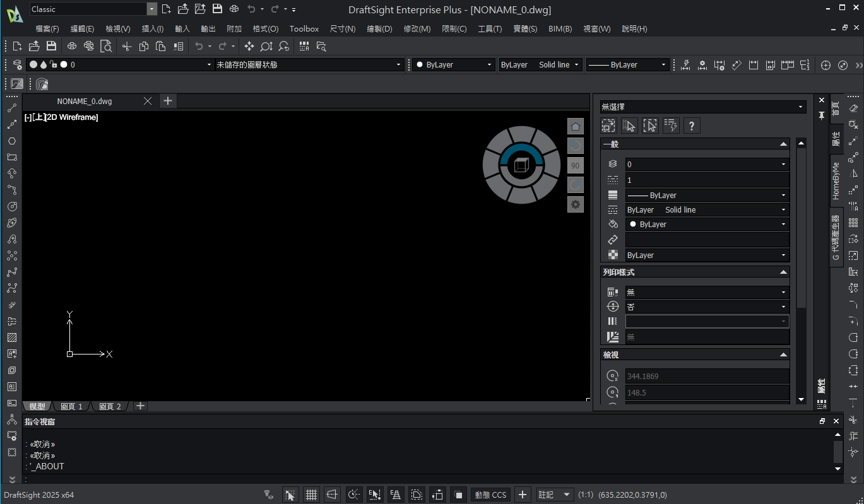864x504 pixels.
Task: Toggle Entity Snap in status bar
Action: pyautogui.click(x=375, y=495)
